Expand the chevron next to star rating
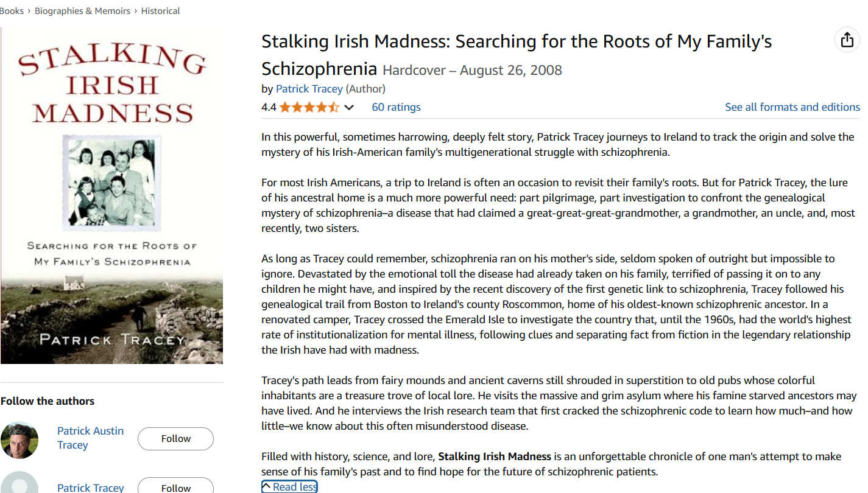Viewport: 868px width, 493px height. click(349, 108)
